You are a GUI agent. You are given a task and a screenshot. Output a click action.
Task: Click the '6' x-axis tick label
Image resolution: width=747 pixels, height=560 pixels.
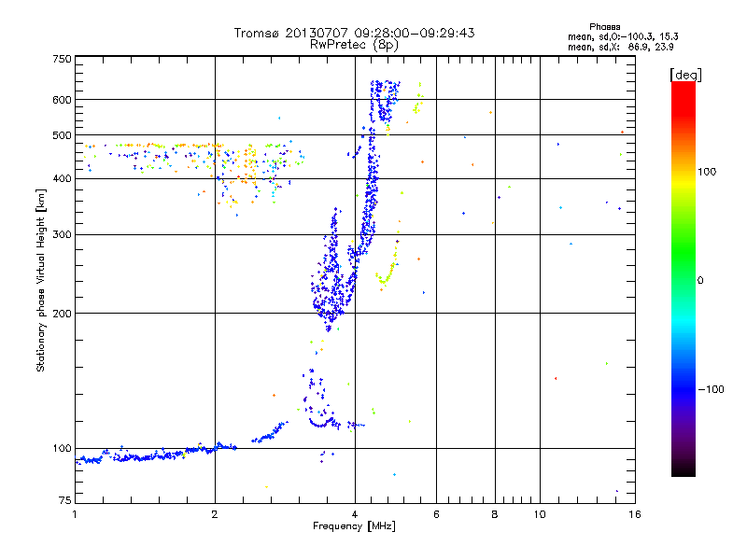click(436, 514)
